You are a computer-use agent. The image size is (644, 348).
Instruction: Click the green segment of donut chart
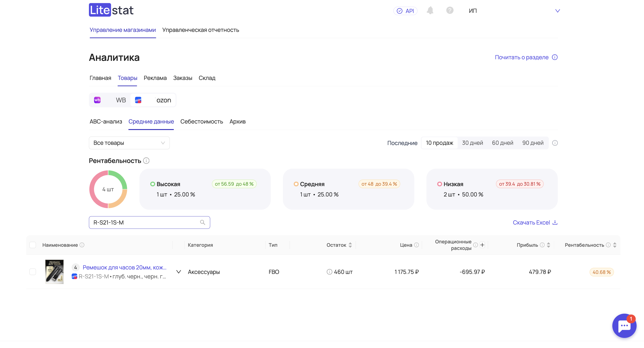(119, 178)
